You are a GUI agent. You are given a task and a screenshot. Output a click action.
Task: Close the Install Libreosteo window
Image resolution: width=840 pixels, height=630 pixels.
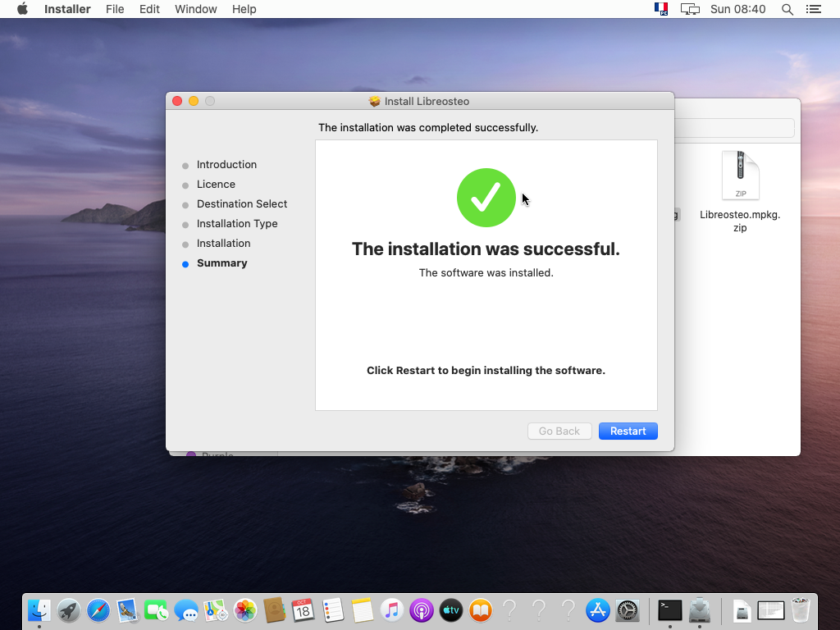pyautogui.click(x=177, y=101)
